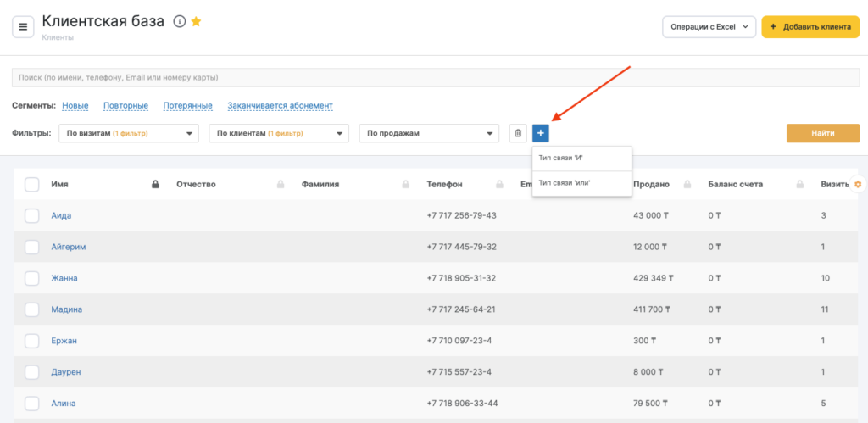
Task: Open table column settings gear icon
Action: [858, 184]
